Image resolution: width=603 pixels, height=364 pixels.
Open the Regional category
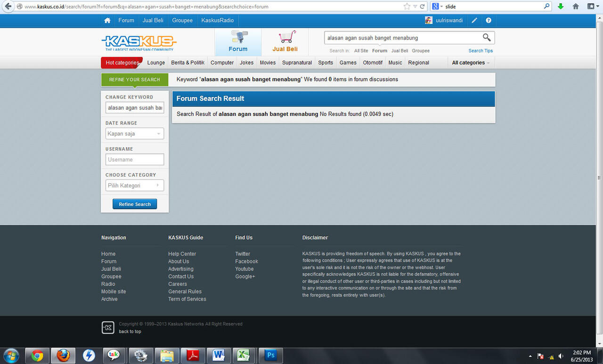[x=418, y=63]
